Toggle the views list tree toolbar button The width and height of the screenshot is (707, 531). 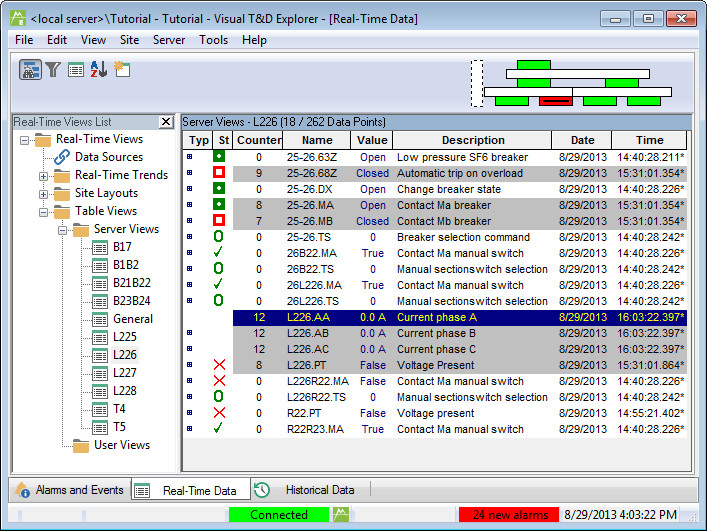click(30, 70)
